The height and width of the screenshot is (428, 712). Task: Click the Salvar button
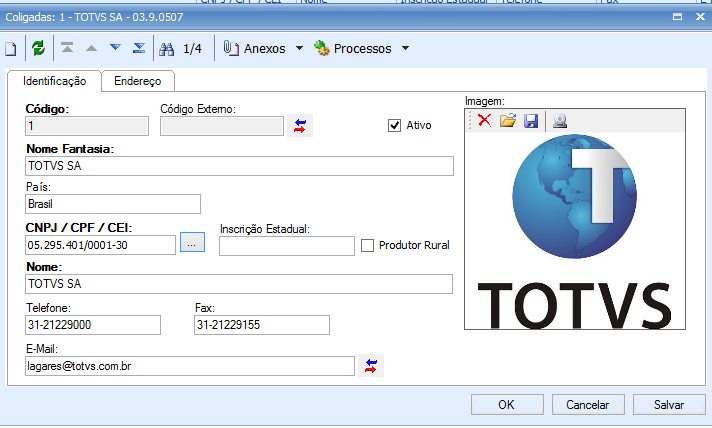coord(669,405)
